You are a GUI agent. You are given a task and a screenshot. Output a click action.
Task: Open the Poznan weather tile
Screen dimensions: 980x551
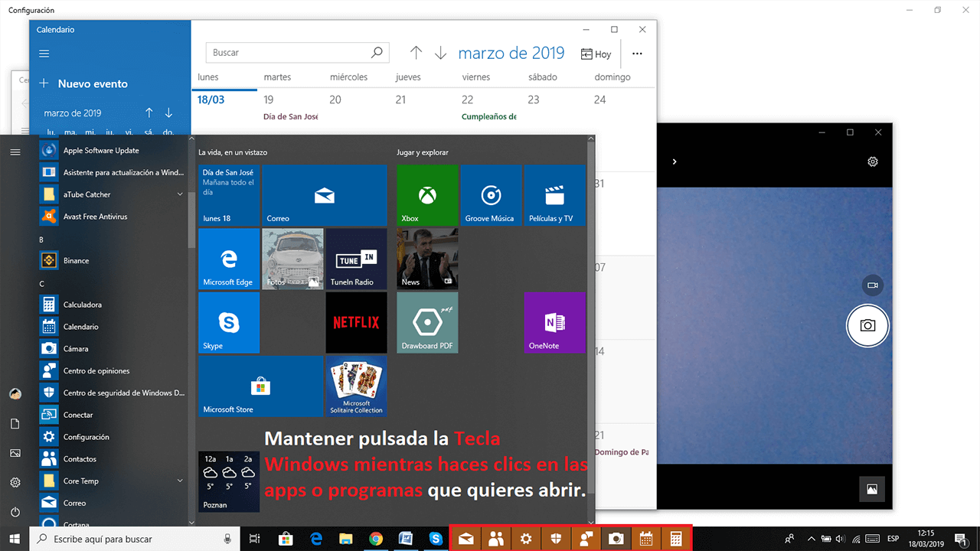click(229, 481)
